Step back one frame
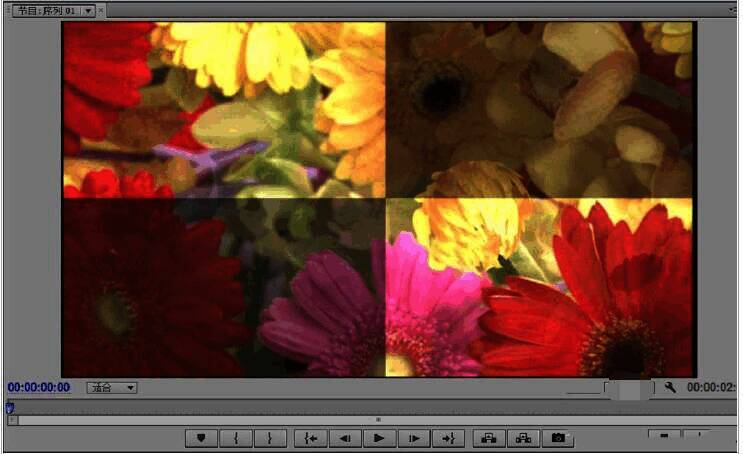 [345, 438]
